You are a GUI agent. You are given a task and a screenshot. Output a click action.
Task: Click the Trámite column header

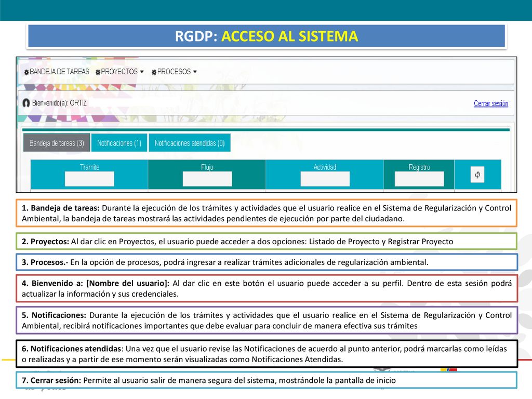click(x=89, y=167)
